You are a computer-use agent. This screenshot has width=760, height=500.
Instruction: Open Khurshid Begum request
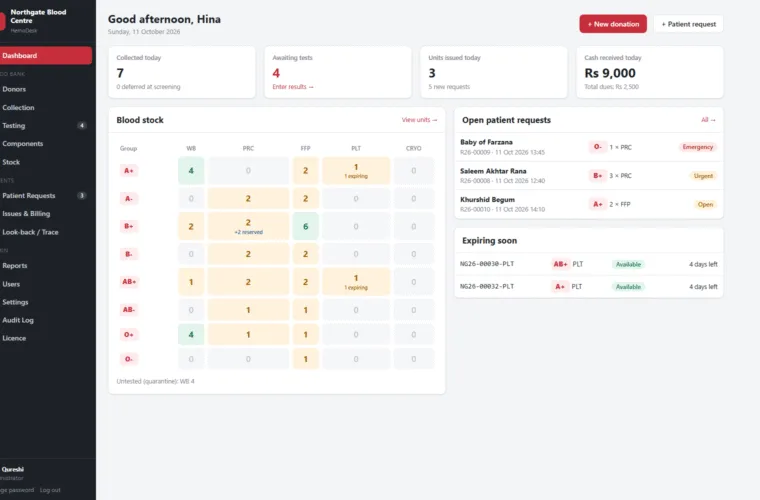(x=588, y=204)
